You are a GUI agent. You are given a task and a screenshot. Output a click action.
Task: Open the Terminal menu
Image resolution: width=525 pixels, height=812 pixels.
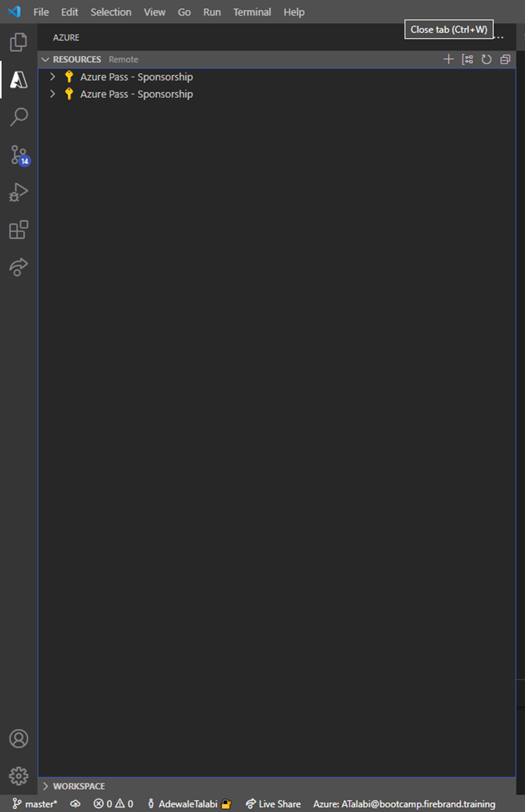click(252, 12)
